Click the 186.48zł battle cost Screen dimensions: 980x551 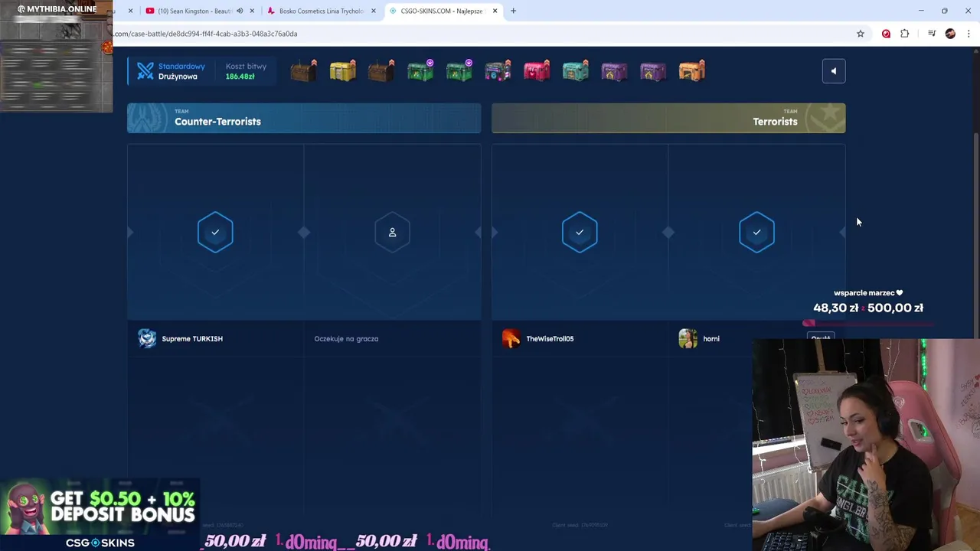(x=240, y=77)
